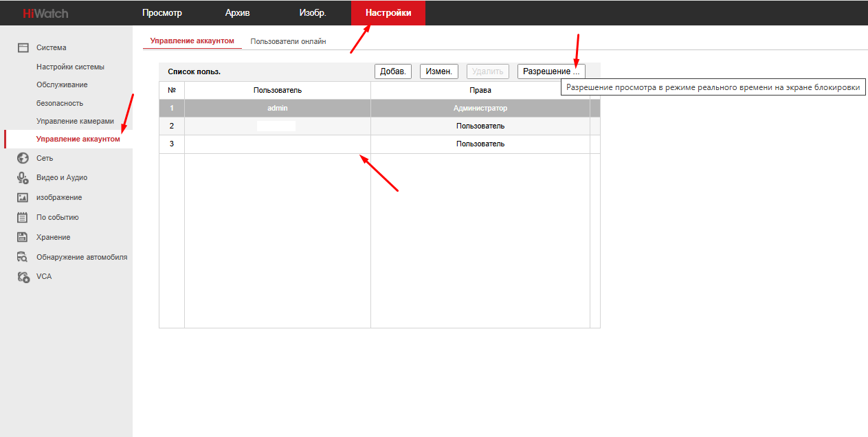Expand Обнаружение автомобиля section
The width and height of the screenshot is (868, 437).
click(x=82, y=257)
